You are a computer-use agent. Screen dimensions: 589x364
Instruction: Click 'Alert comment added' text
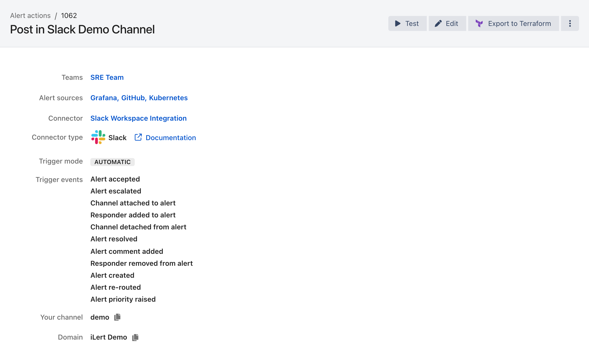127,251
